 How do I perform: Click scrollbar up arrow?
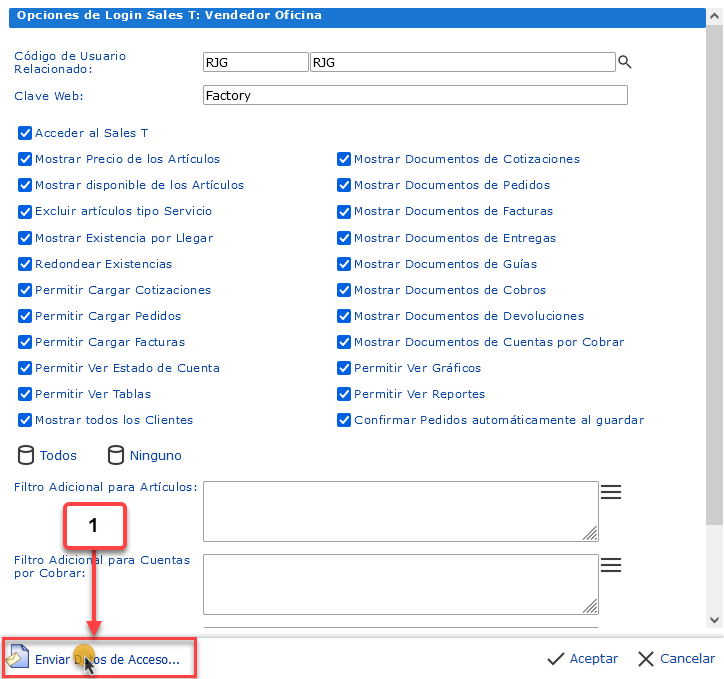714,16
